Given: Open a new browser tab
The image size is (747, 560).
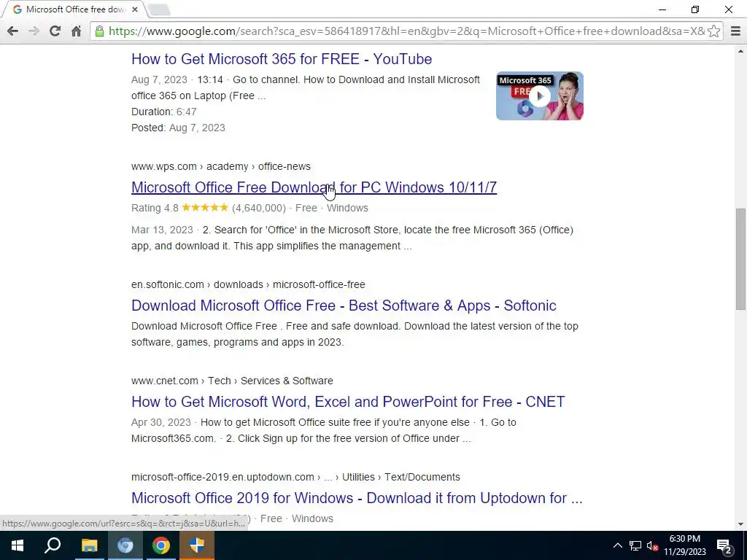Looking at the screenshot, I should point(159,9).
